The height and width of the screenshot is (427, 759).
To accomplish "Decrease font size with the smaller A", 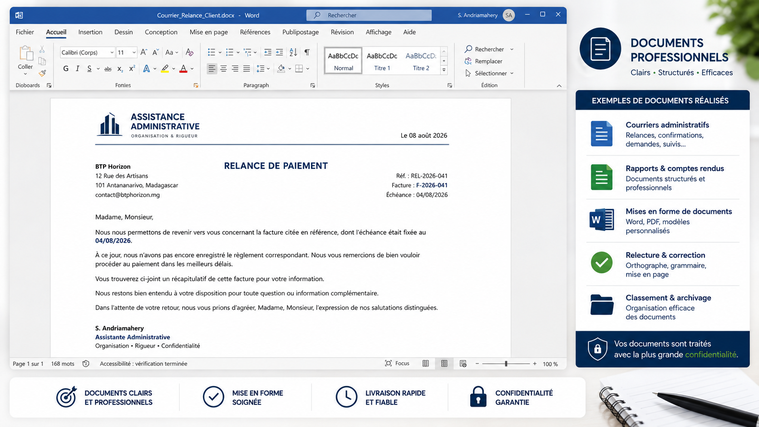I will coord(155,52).
